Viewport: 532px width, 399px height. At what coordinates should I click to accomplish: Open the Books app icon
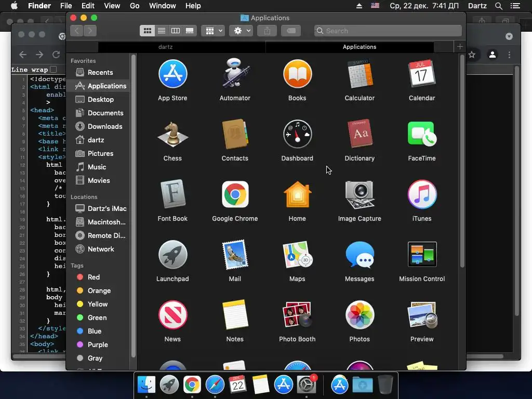click(297, 74)
